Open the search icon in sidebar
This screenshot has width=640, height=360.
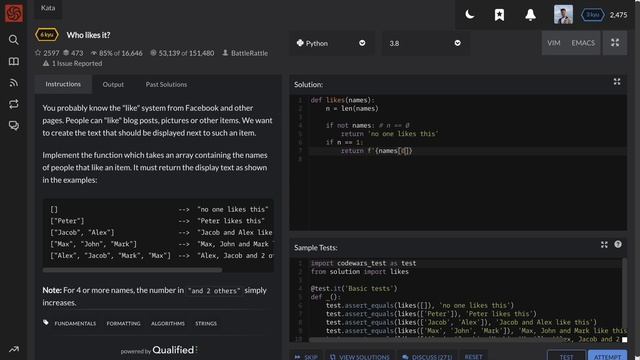[x=13, y=40]
